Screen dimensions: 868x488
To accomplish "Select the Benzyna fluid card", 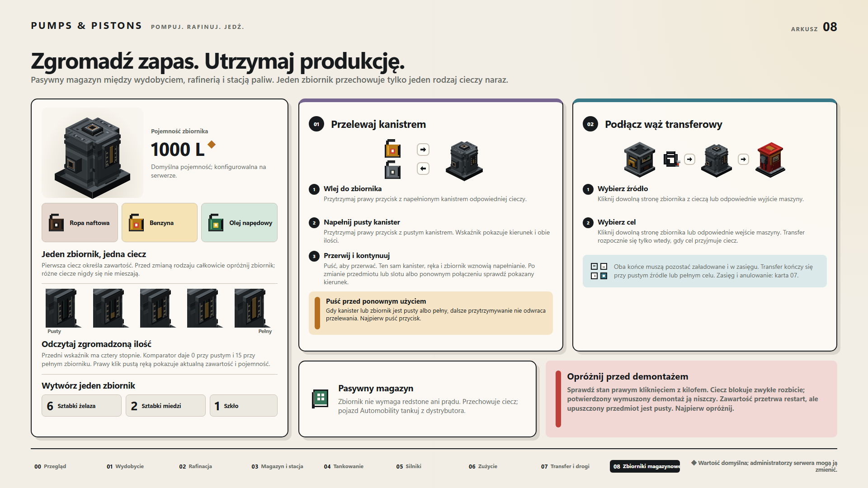I will click(x=160, y=223).
